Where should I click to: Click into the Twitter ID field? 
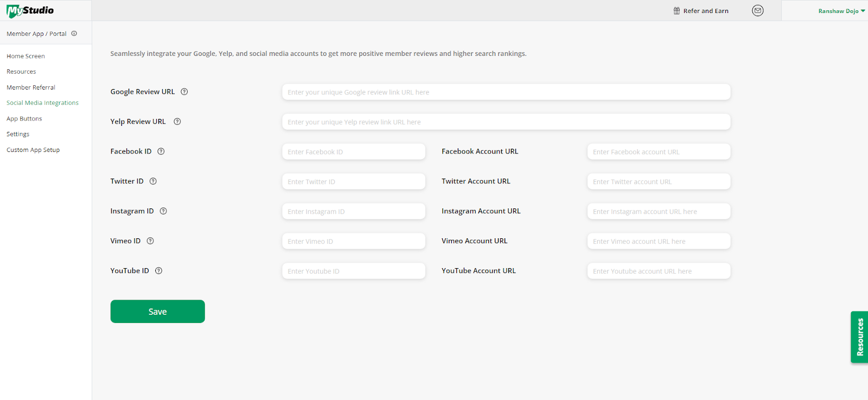point(354,181)
